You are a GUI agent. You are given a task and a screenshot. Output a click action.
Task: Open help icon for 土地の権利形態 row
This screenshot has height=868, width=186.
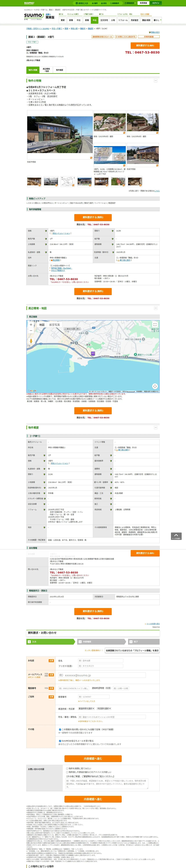coord(44,493)
